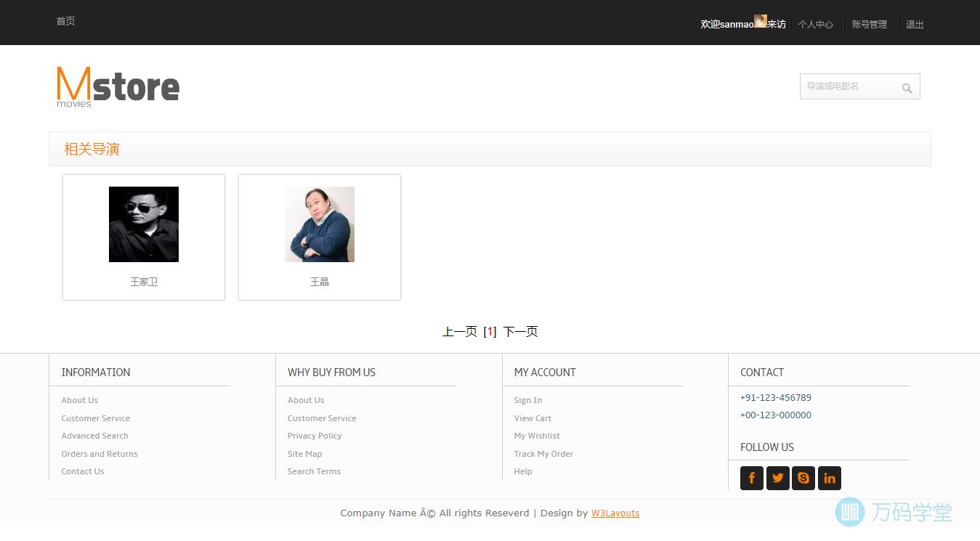Select page number 1 in pagination
Viewport: 980px width, 541px height.
490,332
